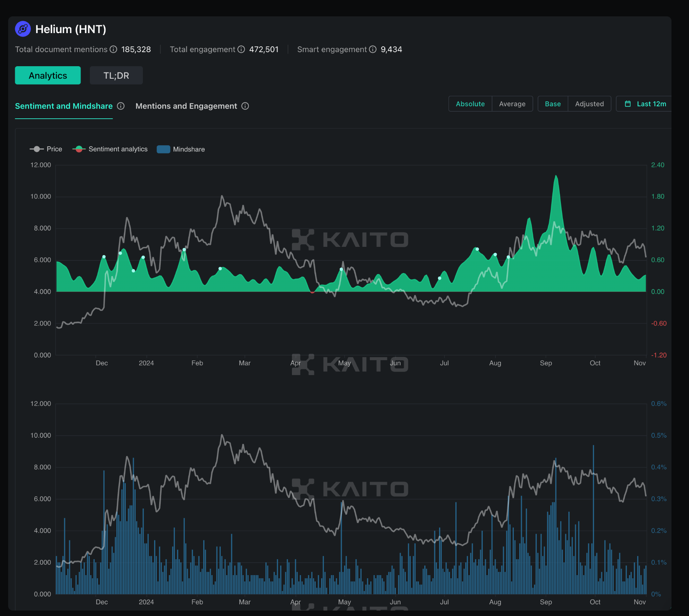Click the 9,434 smart engagement value
689x616 pixels.
391,49
